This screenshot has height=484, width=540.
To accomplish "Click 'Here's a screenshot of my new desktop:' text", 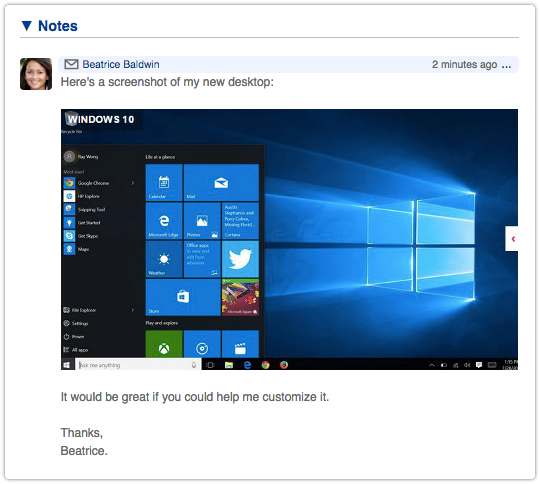I will [167, 82].
